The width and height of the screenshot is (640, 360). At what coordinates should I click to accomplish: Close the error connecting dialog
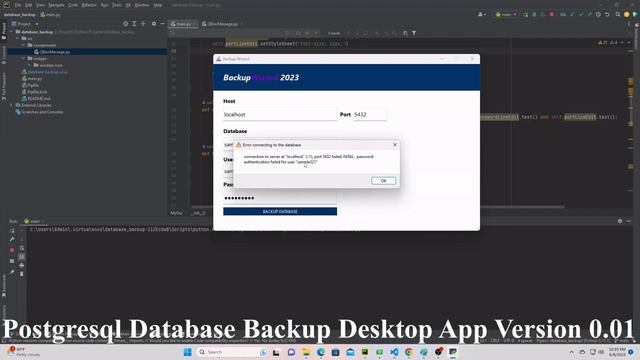coord(395,145)
